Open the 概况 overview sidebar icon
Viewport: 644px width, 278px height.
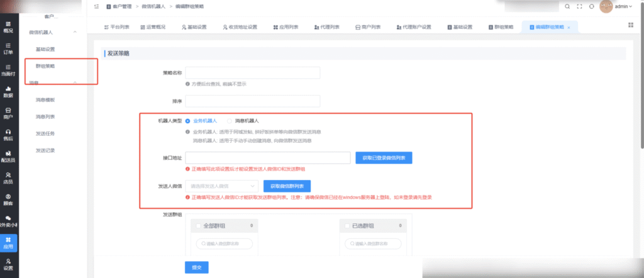tap(8, 27)
